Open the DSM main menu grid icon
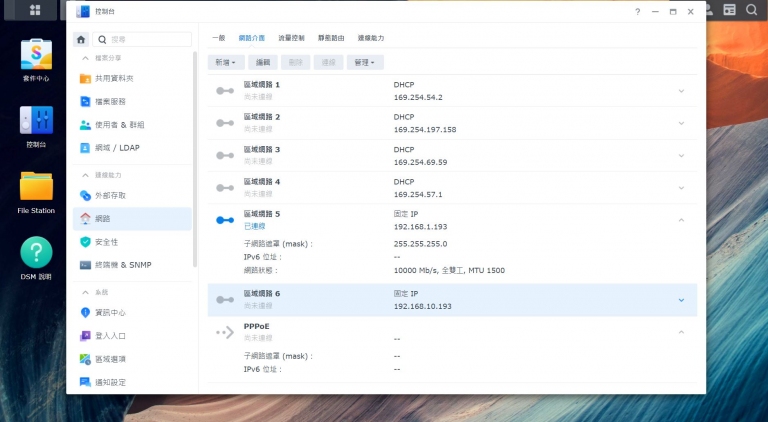The height and width of the screenshot is (422, 768). [35, 10]
